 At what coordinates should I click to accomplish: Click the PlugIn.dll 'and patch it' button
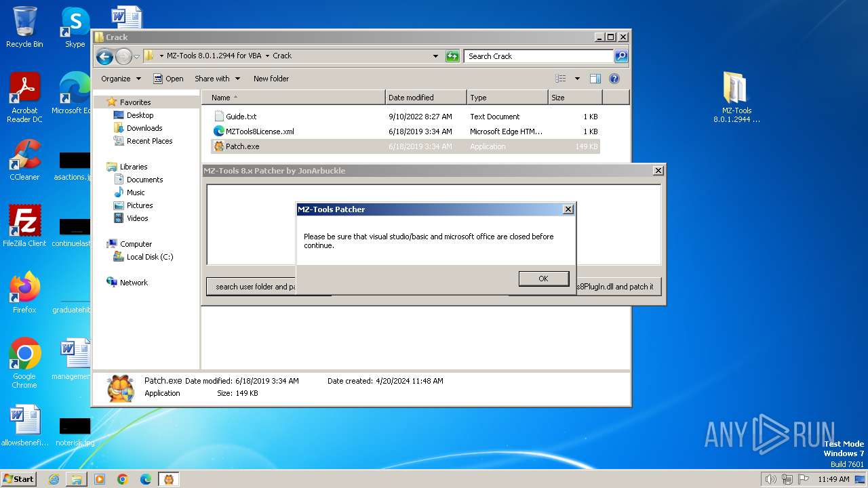tap(618, 287)
